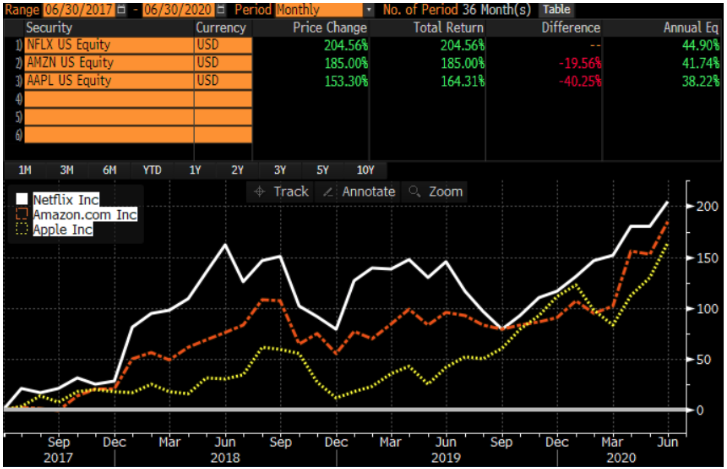Select the 1Y range tab

pyautogui.click(x=195, y=170)
